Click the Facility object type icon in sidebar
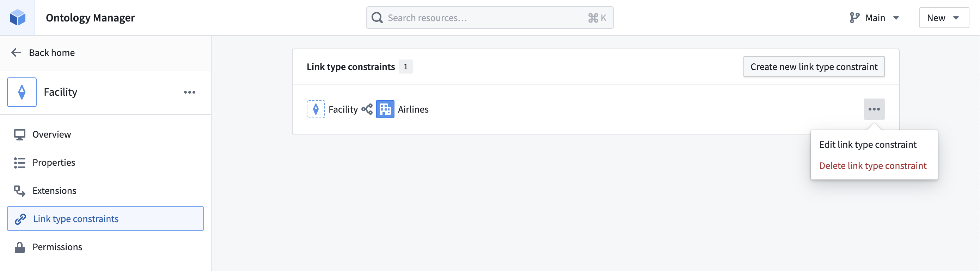The width and height of the screenshot is (980, 271). click(x=22, y=92)
